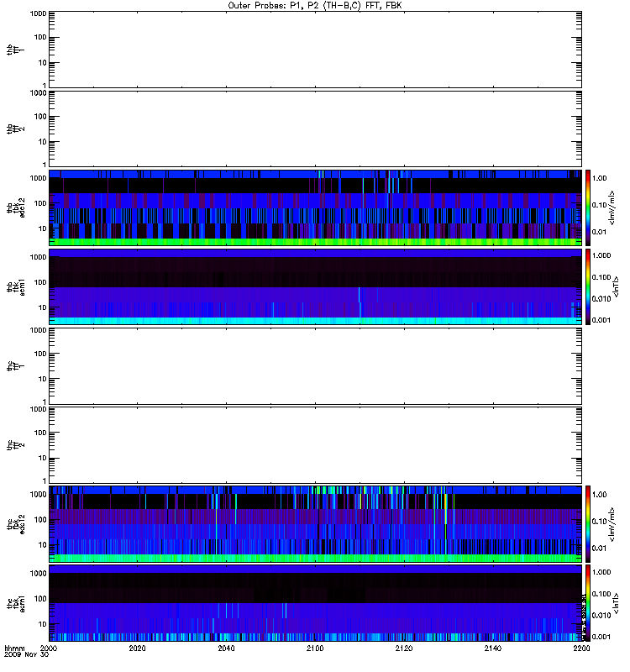Click the 1.000 value on thc scm1 color bar
630x672 pixels.
(601, 572)
